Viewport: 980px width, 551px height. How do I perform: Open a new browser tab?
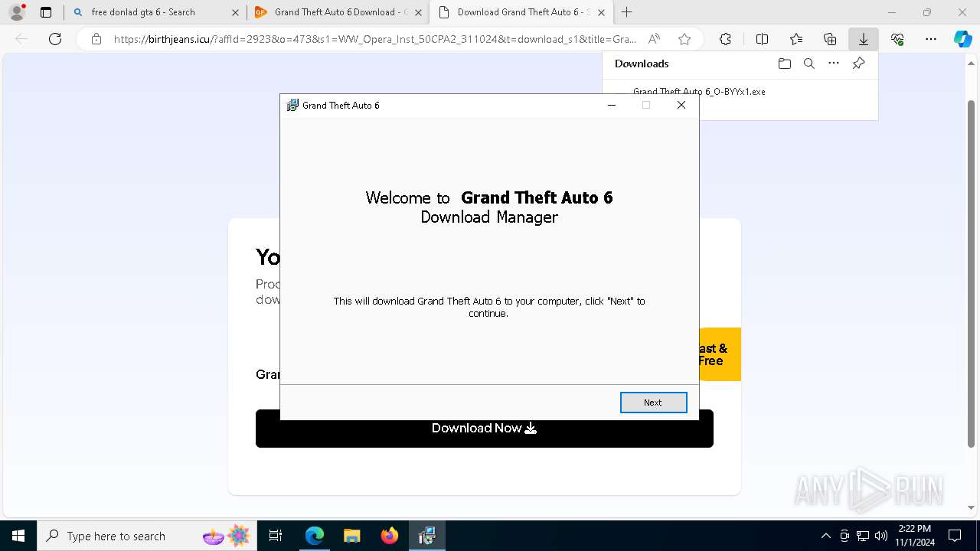pyautogui.click(x=627, y=12)
